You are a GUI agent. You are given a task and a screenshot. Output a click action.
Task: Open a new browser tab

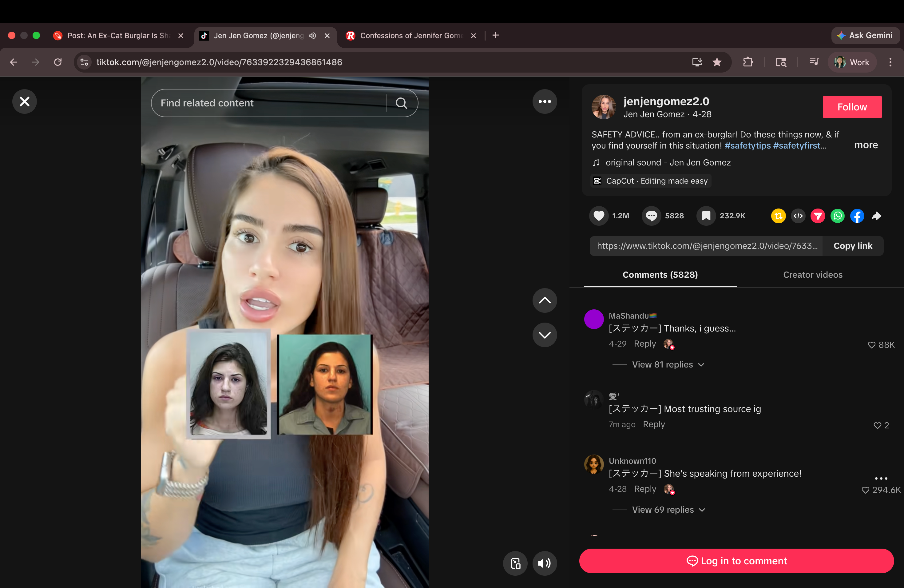(495, 35)
